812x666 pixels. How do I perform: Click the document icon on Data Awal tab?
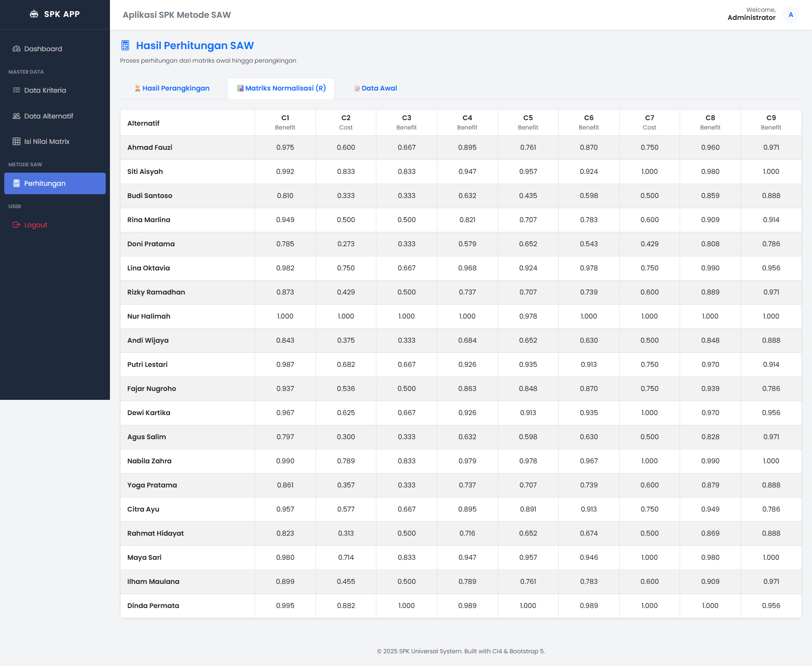pyautogui.click(x=357, y=88)
